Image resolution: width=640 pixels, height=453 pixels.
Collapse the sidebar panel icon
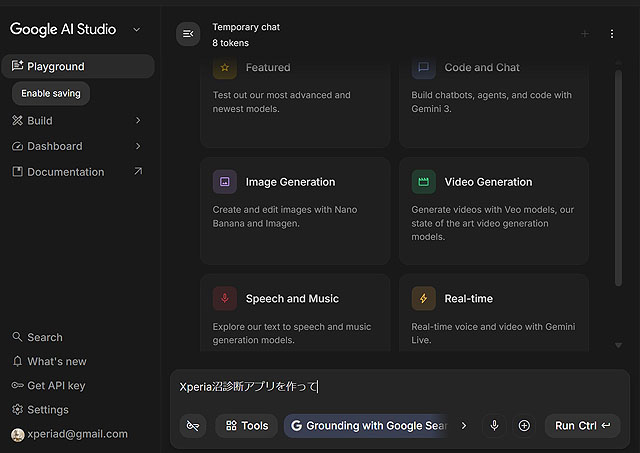[x=188, y=34]
